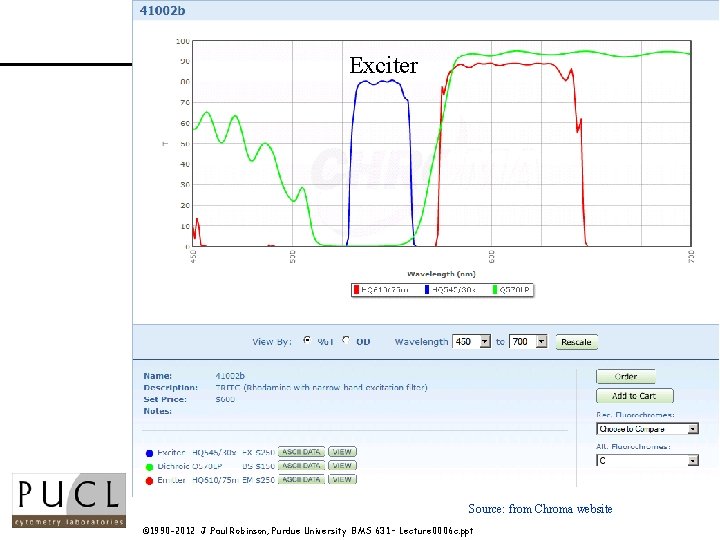Click the blue Exciter color dot
The height and width of the screenshot is (540, 720).
coord(149,453)
